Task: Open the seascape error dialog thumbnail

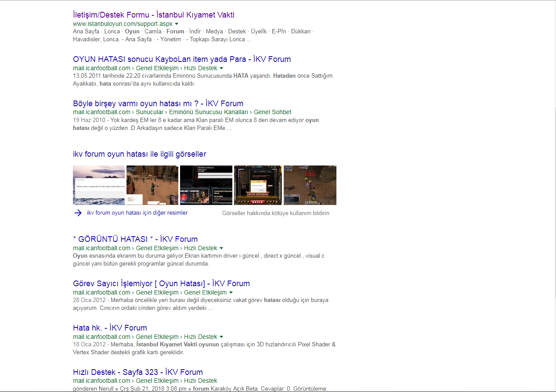Action: (99, 185)
